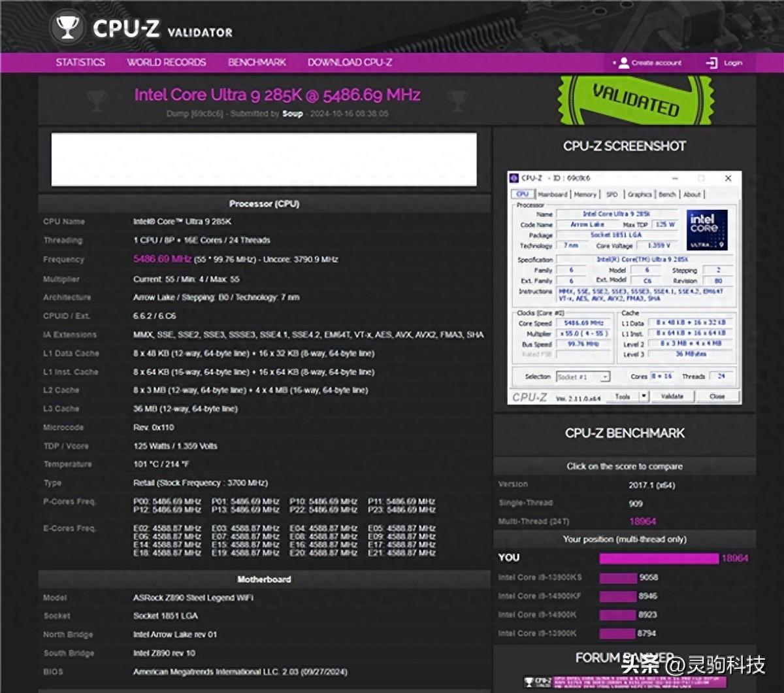Click the Temperature value 101 °C / 214 °F
The image size is (784, 693).
pyautogui.click(x=162, y=464)
